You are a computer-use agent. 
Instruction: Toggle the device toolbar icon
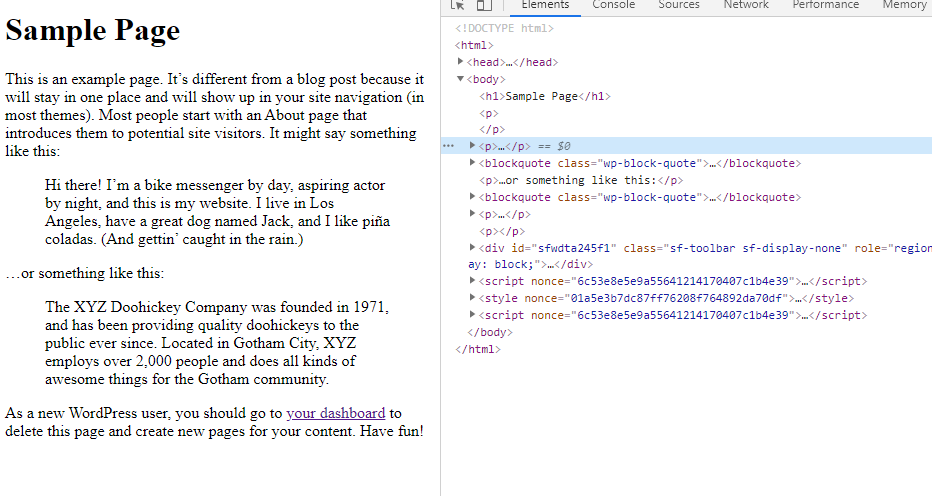pos(484,5)
